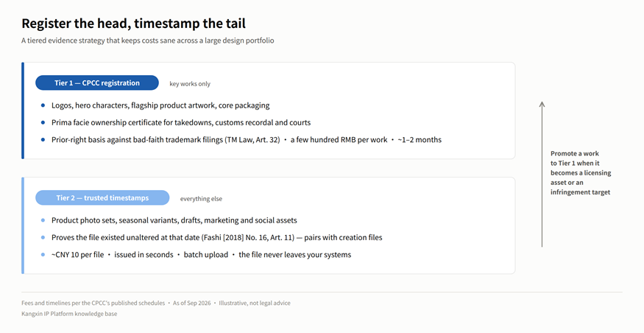Screen dimensions: 644x333
Task: Click the 'Promote a work to Tier 1' note
Action: coord(581,172)
